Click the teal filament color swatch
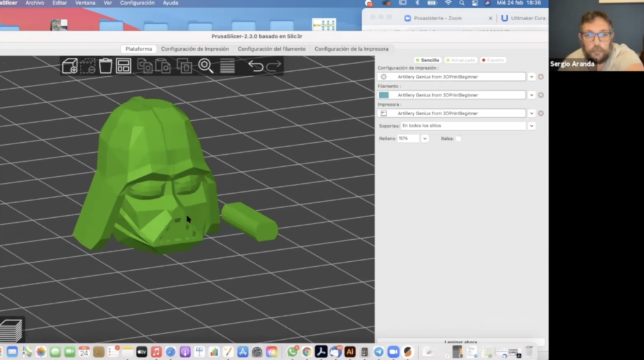Image resolution: width=644 pixels, height=360 pixels. 384,95
